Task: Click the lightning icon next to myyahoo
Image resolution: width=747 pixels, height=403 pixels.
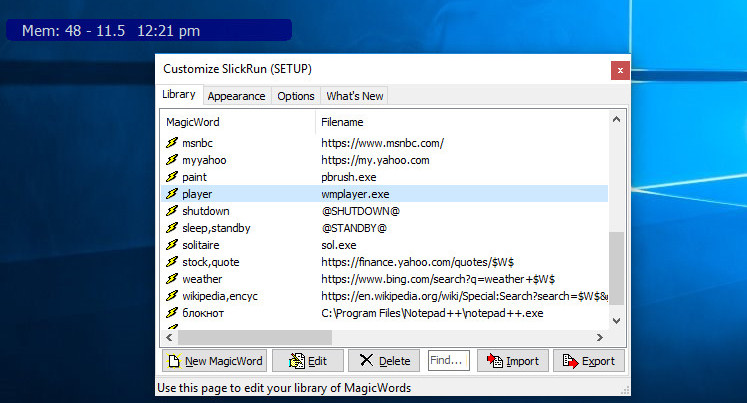Action: point(171,160)
